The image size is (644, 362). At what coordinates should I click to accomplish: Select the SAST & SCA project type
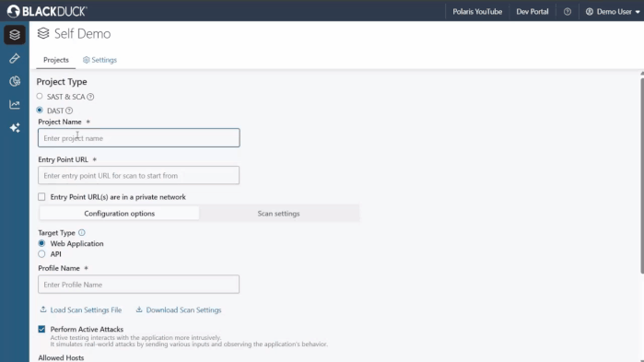tap(40, 97)
